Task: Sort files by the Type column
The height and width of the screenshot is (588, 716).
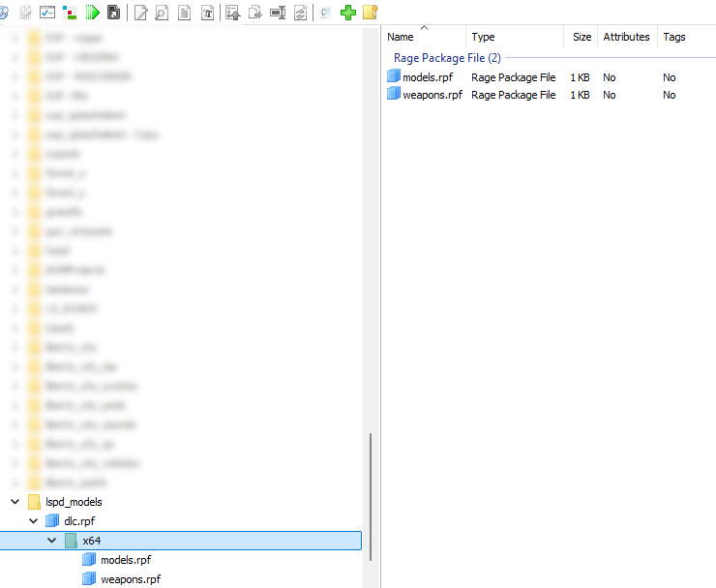Action: pyautogui.click(x=513, y=37)
